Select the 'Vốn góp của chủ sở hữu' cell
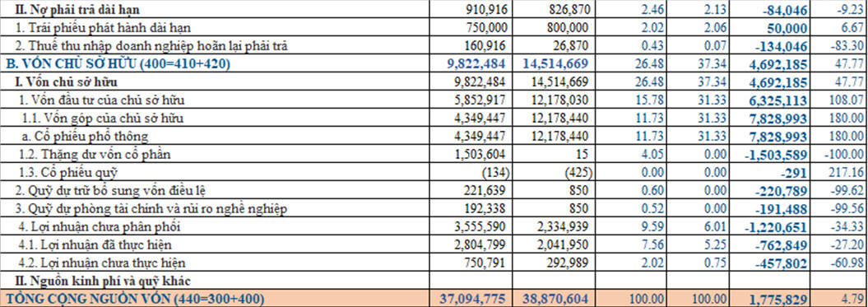Screen dimensions: 868x307 point(215,118)
